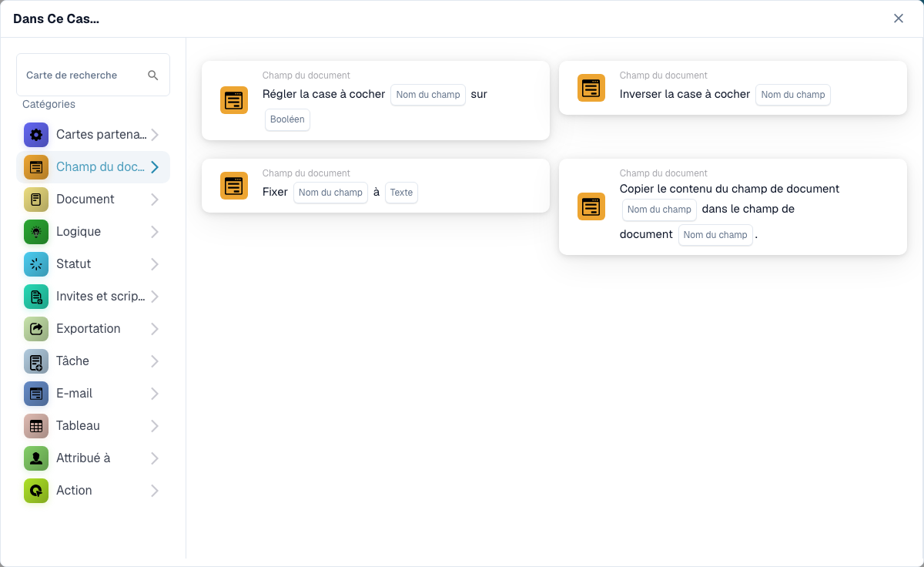Click the Statut spinner icon

pos(36,264)
